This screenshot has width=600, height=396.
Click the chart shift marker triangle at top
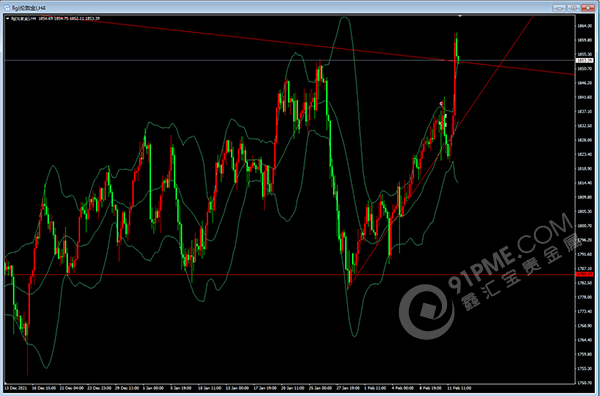[460, 16]
